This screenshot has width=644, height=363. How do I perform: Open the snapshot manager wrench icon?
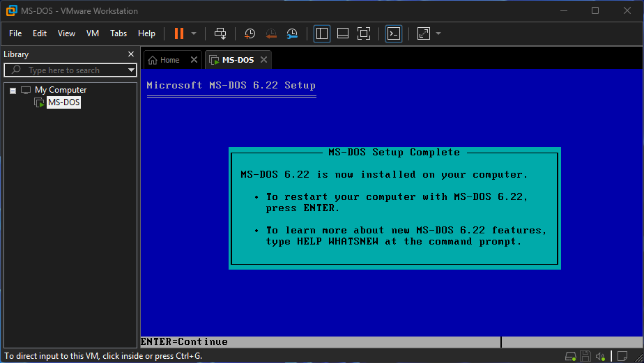(x=292, y=33)
